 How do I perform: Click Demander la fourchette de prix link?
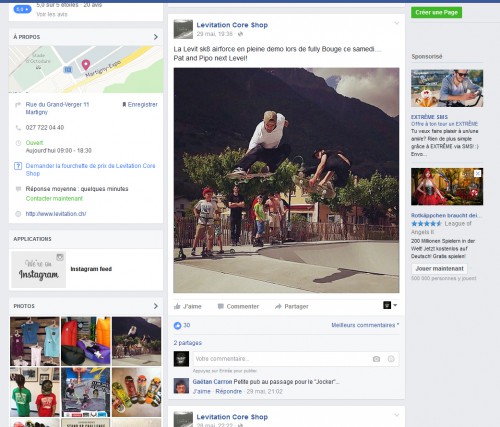(x=90, y=170)
